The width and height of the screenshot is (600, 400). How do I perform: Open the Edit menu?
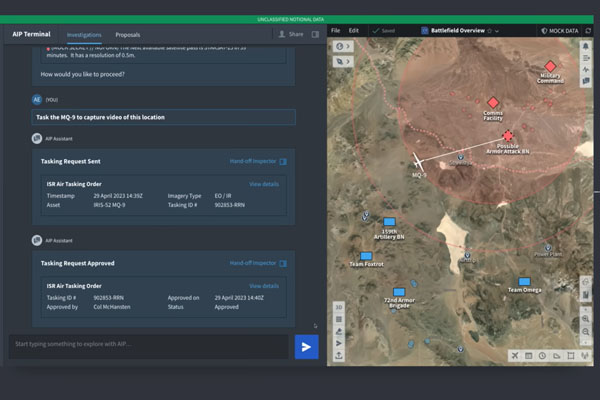coord(354,31)
